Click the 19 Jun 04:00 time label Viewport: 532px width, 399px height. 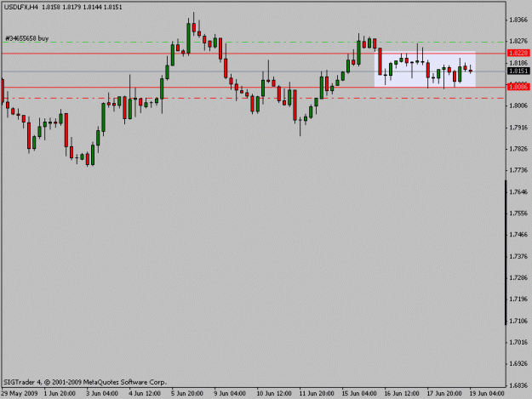point(487,394)
